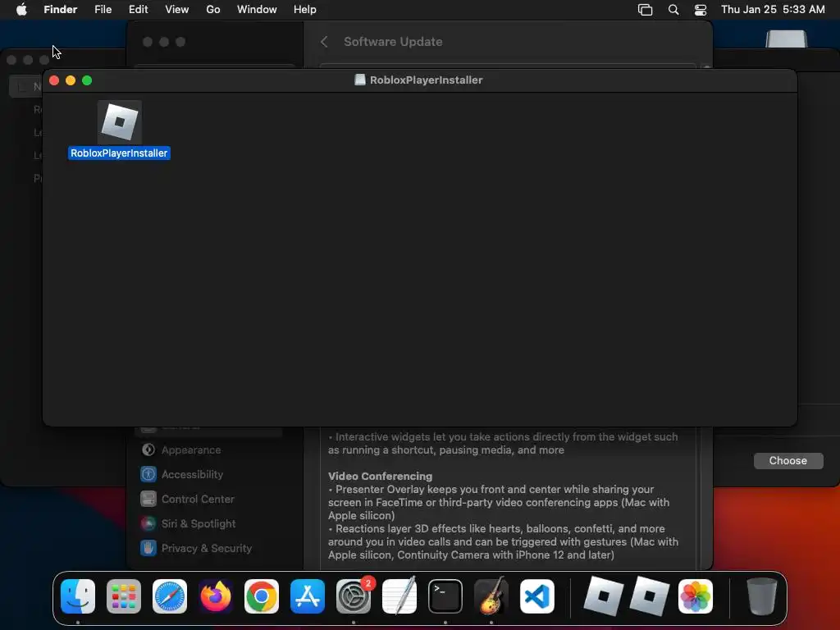Minimize the RobloxPlayerInstaller Finder window
This screenshot has width=840, height=630.
pyautogui.click(x=71, y=80)
